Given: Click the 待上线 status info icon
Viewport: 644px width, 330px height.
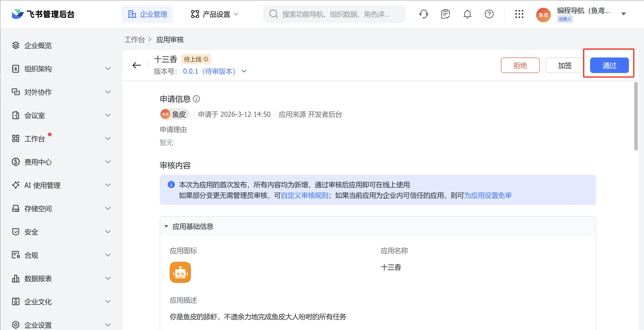Looking at the screenshot, I should point(206,59).
